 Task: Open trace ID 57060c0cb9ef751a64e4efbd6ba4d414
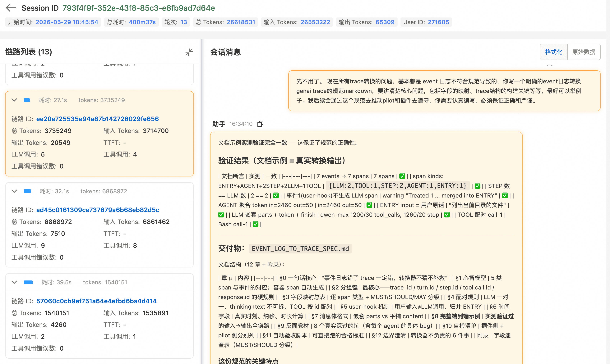(x=96, y=301)
